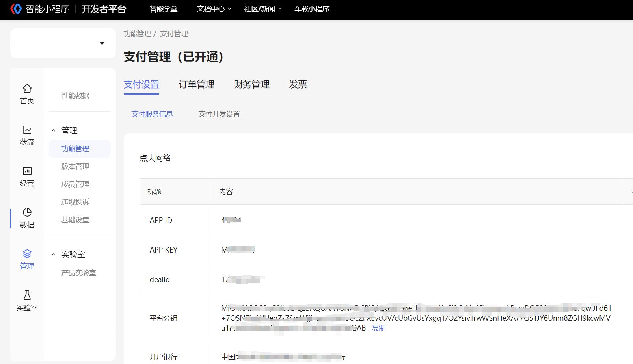Viewport: 633px width, 364px height.
Task: Switch to the 财务管理 tab
Action: pyautogui.click(x=251, y=84)
